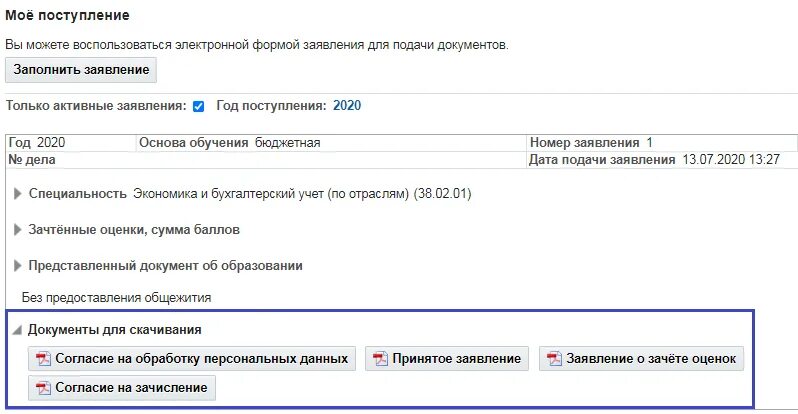Viewport: 798px width, 414px height.
Task: Click the Основа обучения бюджетная cell
Action: pyautogui.click(x=331, y=143)
